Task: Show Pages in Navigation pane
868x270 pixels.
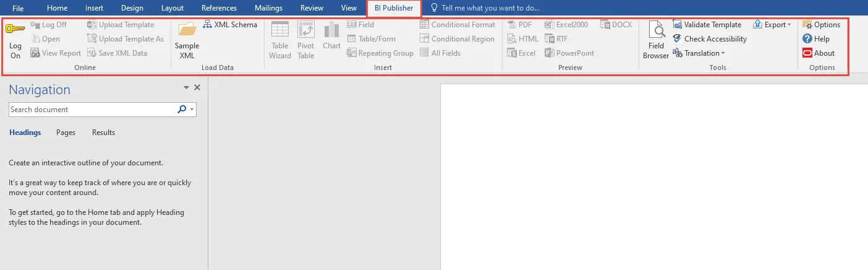Action: pos(66,133)
